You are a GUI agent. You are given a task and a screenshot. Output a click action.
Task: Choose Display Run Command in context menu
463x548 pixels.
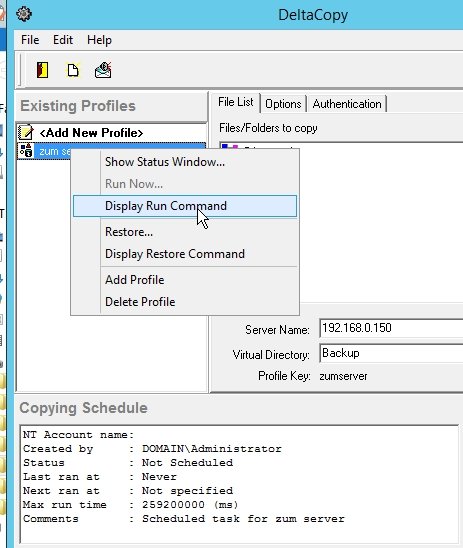[185, 206]
